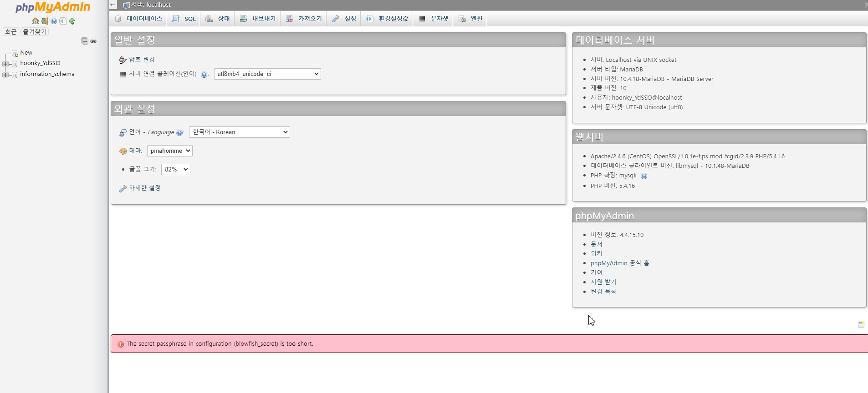Open the 문자셋 charsets tab
Viewport: 868px width, 393px height.
coord(434,19)
